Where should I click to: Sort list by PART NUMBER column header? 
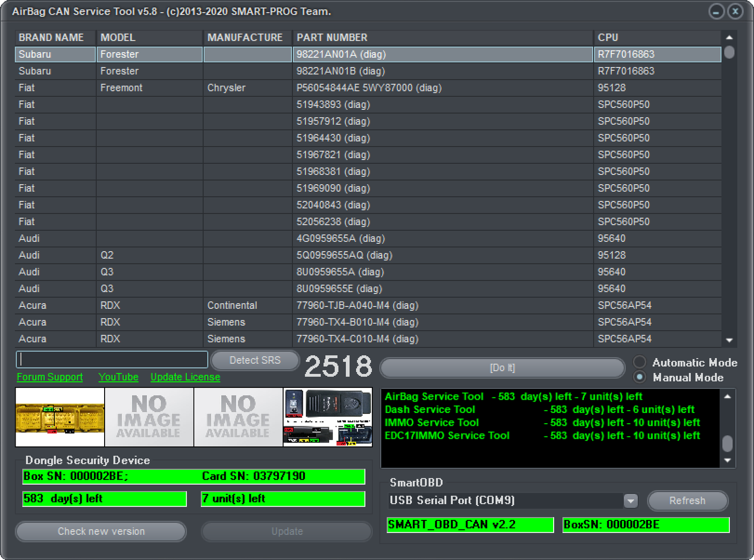pyautogui.click(x=332, y=38)
